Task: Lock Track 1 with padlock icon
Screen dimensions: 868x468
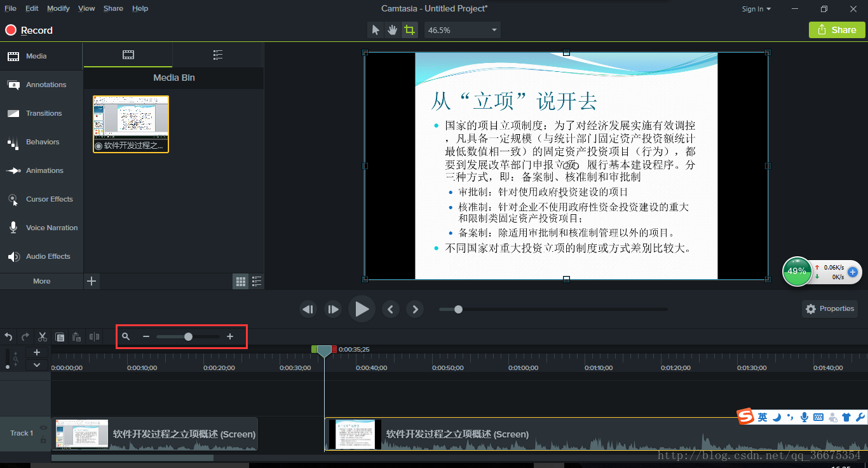Action: [x=43, y=440]
